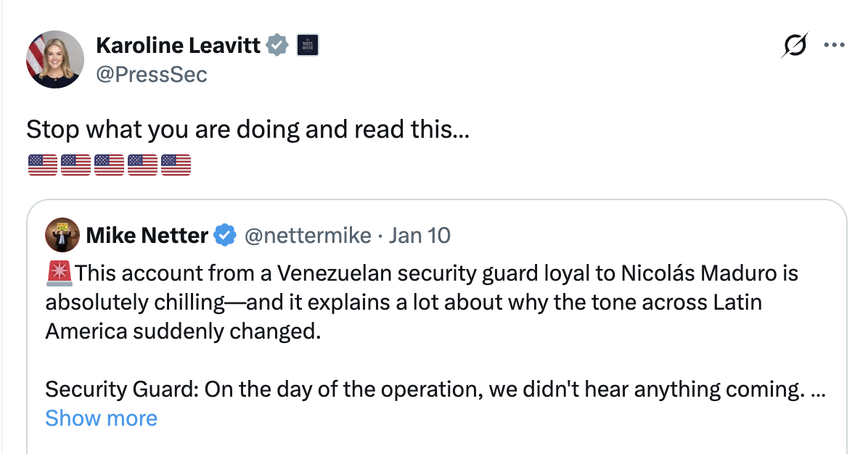Open the more menu dropdown for the tweet

[834, 45]
